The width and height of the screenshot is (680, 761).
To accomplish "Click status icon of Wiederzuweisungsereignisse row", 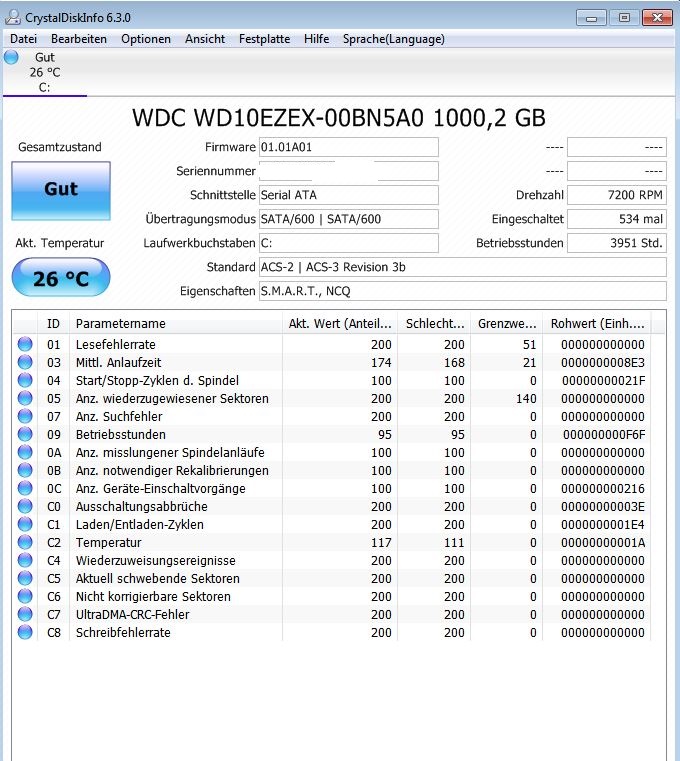I will (25, 560).
